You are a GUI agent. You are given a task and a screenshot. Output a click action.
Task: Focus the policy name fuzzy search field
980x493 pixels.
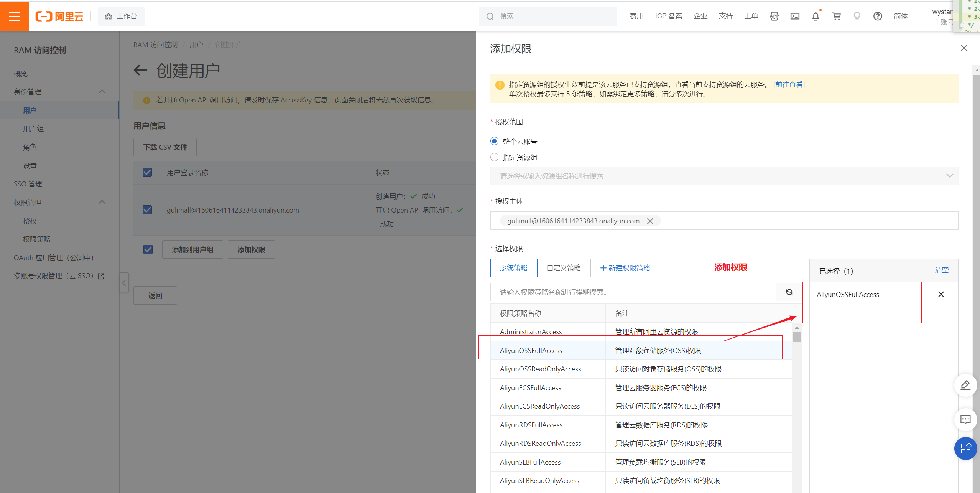click(627, 292)
